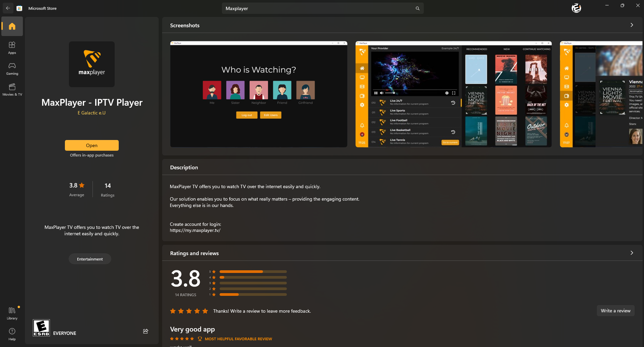
Task: Select the Entertainment category tag
Action: coord(90,259)
